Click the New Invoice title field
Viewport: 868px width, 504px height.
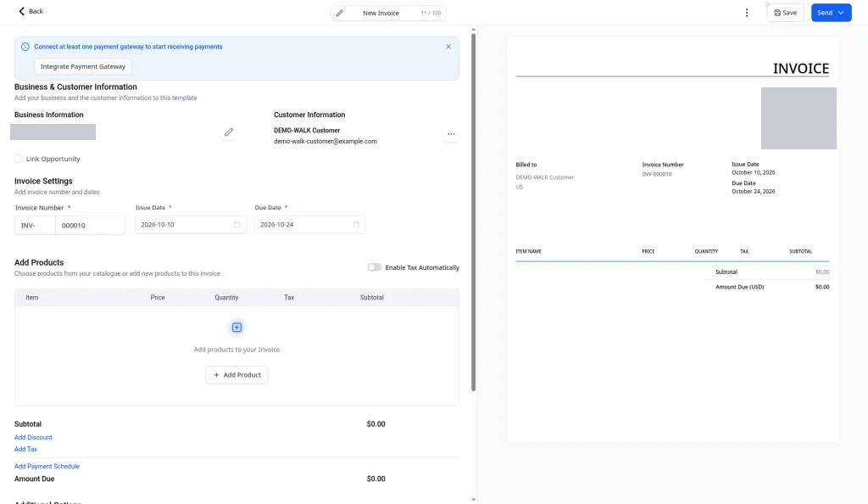pyautogui.click(x=387, y=13)
